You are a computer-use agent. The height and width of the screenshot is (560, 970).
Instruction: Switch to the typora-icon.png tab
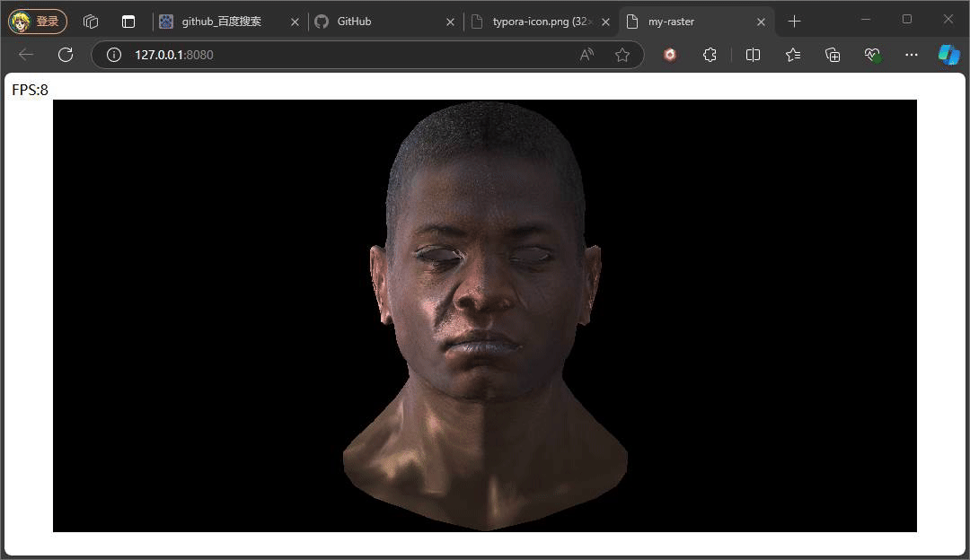pos(540,22)
